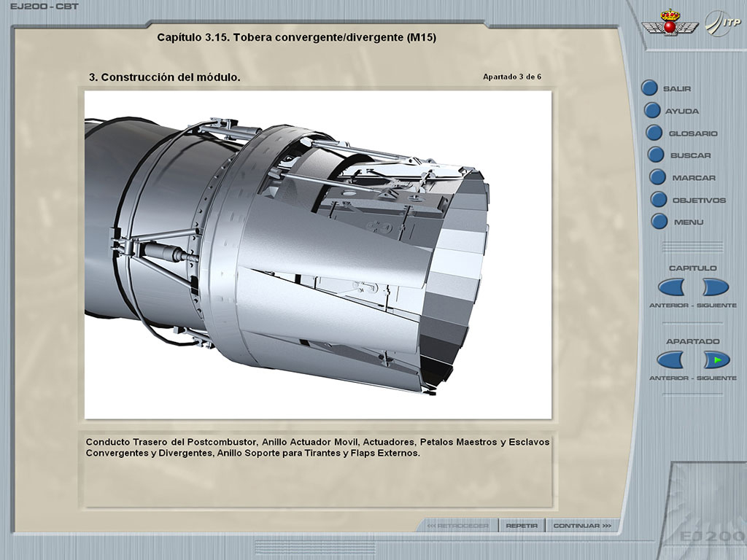The height and width of the screenshot is (560, 747).
Task: Click CONTINUAR to proceed
Action: point(581,525)
